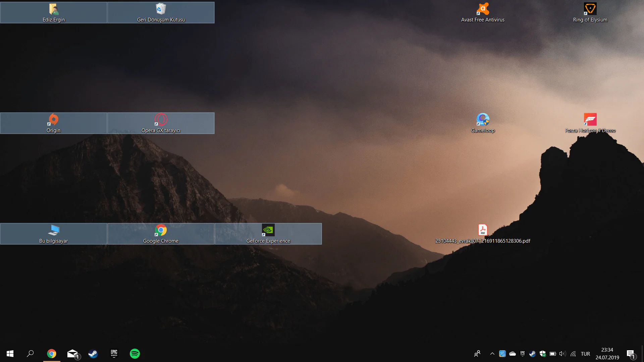Open Epic Games launcher in taskbar

click(114, 354)
